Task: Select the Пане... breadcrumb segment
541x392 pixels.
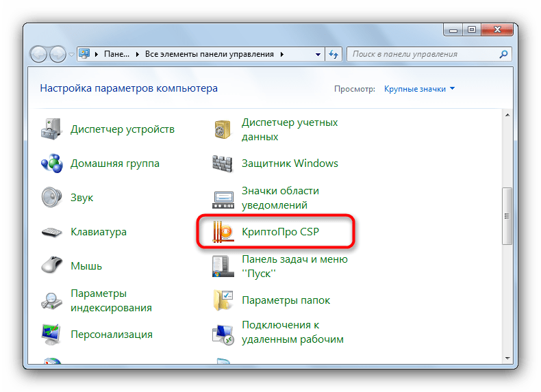Action: pos(116,54)
